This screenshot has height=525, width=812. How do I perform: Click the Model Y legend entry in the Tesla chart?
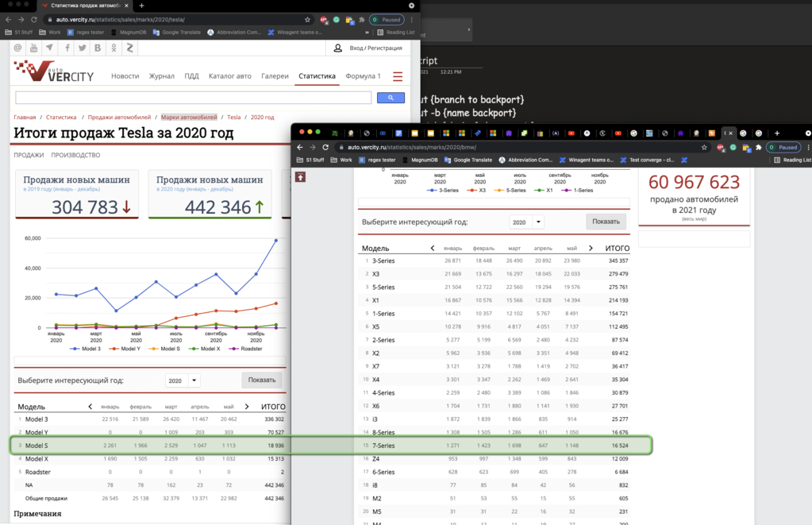(125, 349)
